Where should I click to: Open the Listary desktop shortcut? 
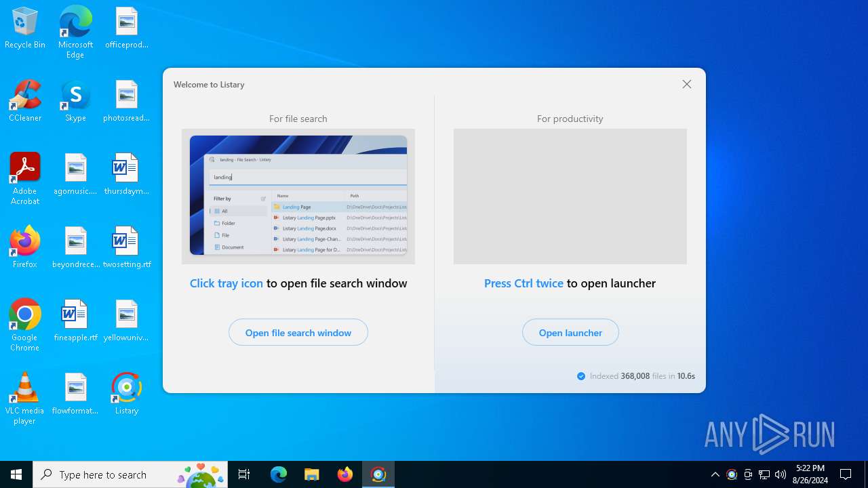tap(127, 394)
